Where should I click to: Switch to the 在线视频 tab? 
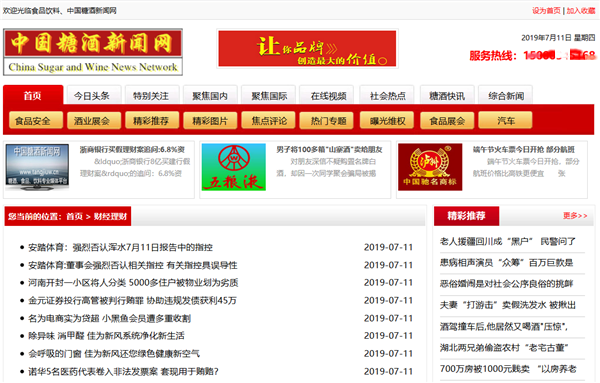[329, 96]
